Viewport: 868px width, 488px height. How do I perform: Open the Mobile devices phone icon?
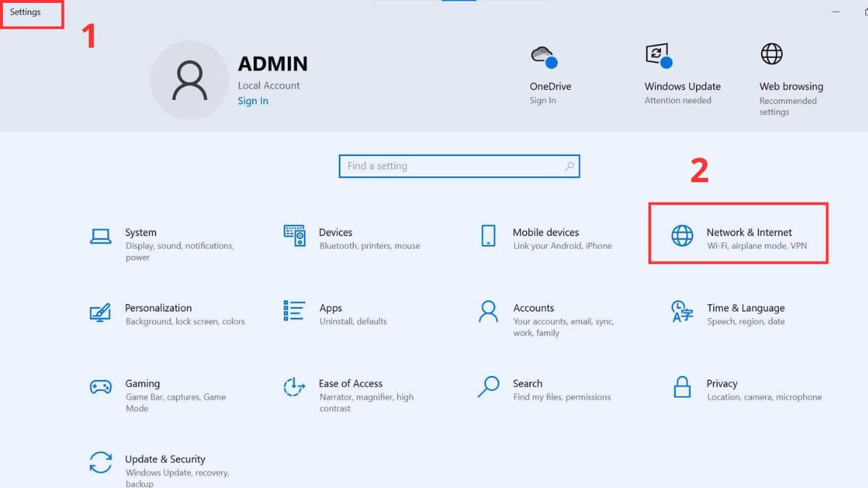[x=488, y=236]
